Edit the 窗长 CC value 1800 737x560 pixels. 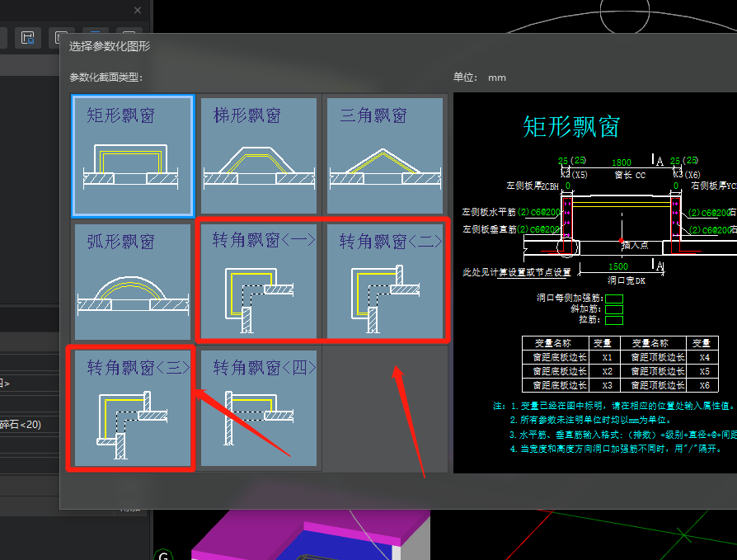[622, 162]
